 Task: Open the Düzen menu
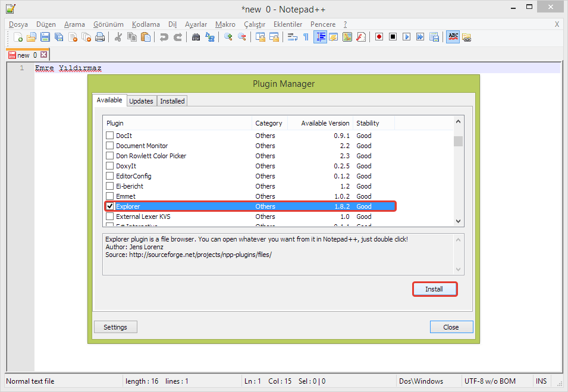point(46,24)
